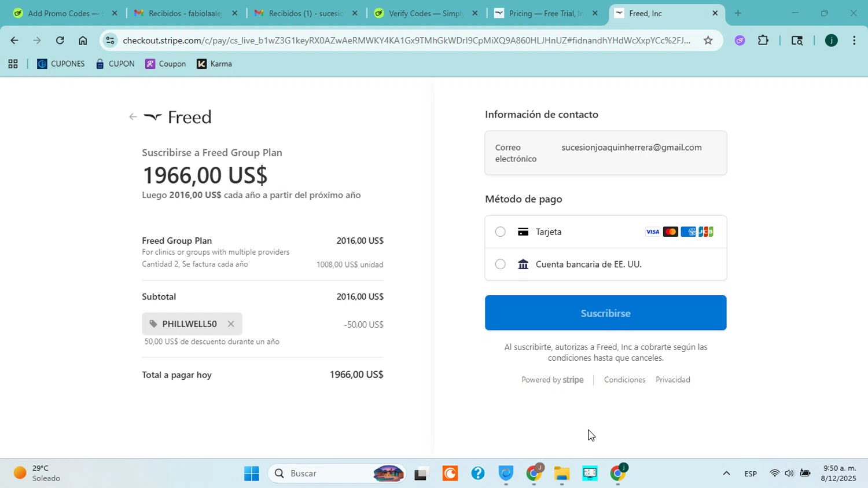868x488 pixels.
Task: Switch to Pricing — Free Trial tab
Action: click(546, 13)
